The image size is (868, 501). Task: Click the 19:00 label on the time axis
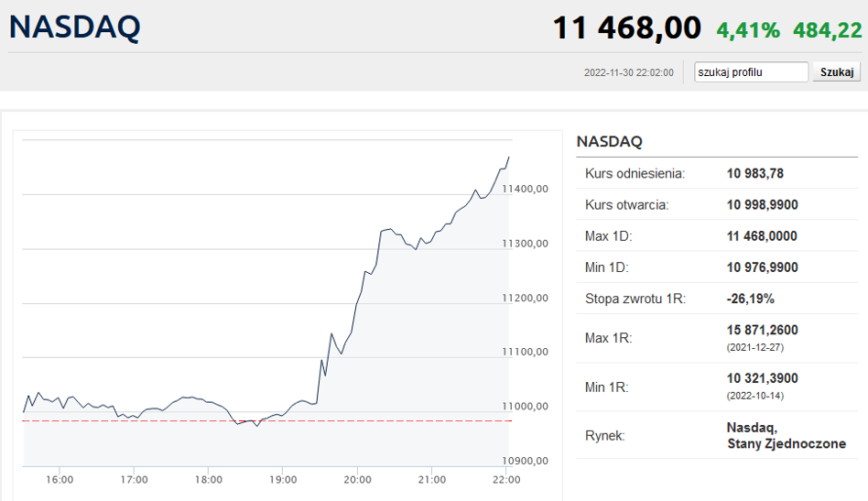(x=283, y=479)
